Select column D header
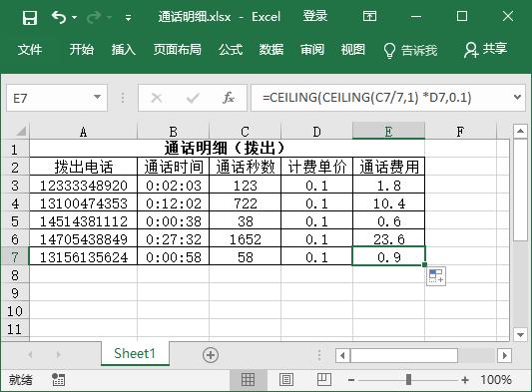532x392 pixels. [x=316, y=132]
